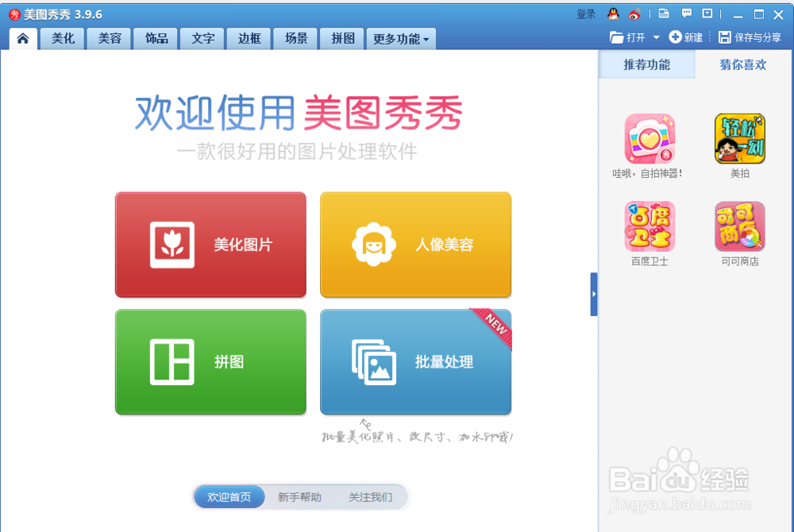Switch to 猜你喜欢 tab
This screenshot has width=794, height=532.
743,64
